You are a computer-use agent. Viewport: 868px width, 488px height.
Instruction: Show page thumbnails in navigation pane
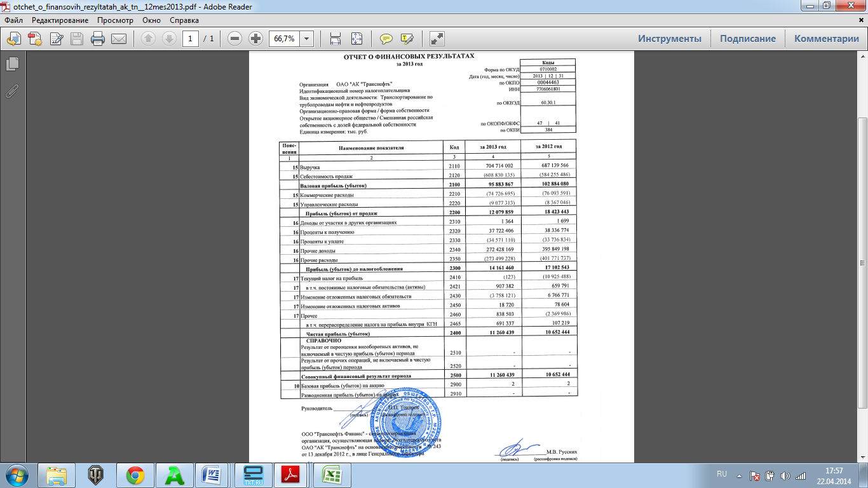pyautogui.click(x=12, y=64)
